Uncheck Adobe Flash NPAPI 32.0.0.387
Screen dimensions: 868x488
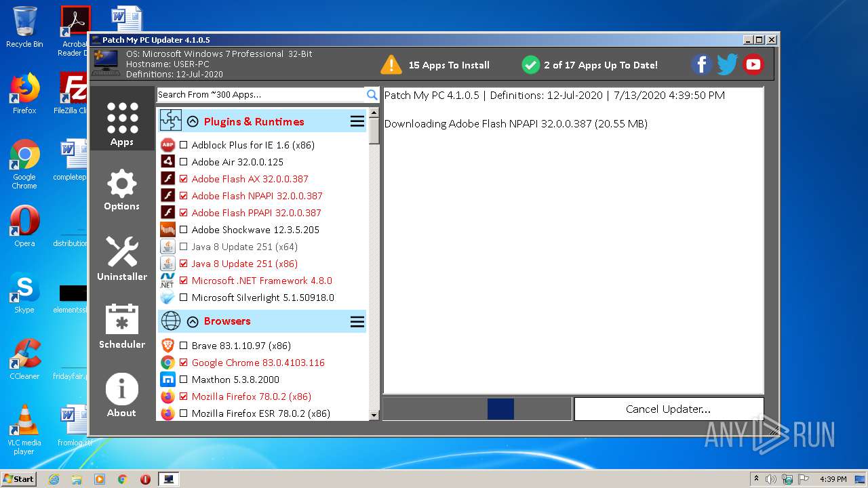click(184, 196)
